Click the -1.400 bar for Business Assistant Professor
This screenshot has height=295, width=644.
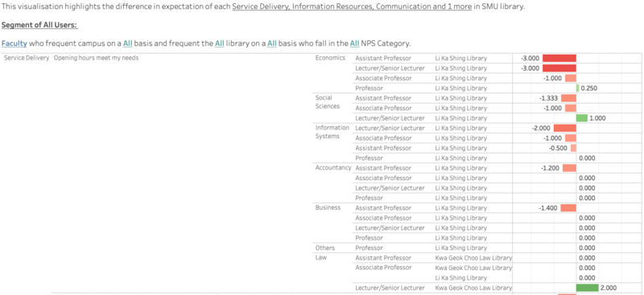tap(568, 208)
